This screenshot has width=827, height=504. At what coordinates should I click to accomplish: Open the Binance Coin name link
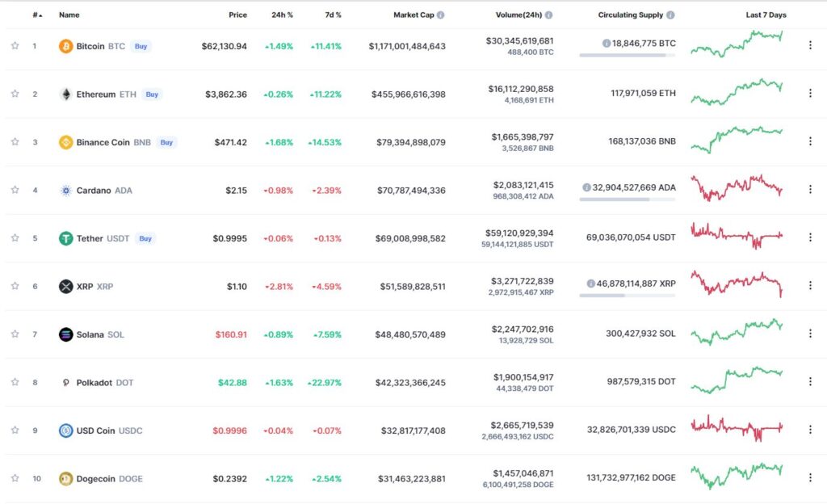pyautogui.click(x=103, y=142)
